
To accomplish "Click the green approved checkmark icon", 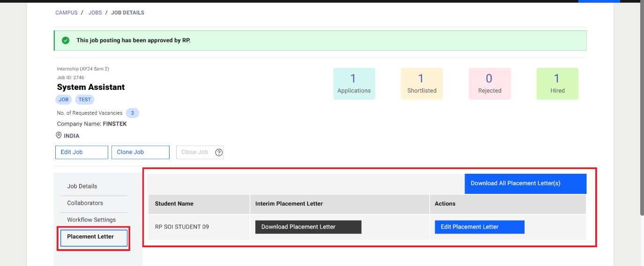I will click(66, 40).
